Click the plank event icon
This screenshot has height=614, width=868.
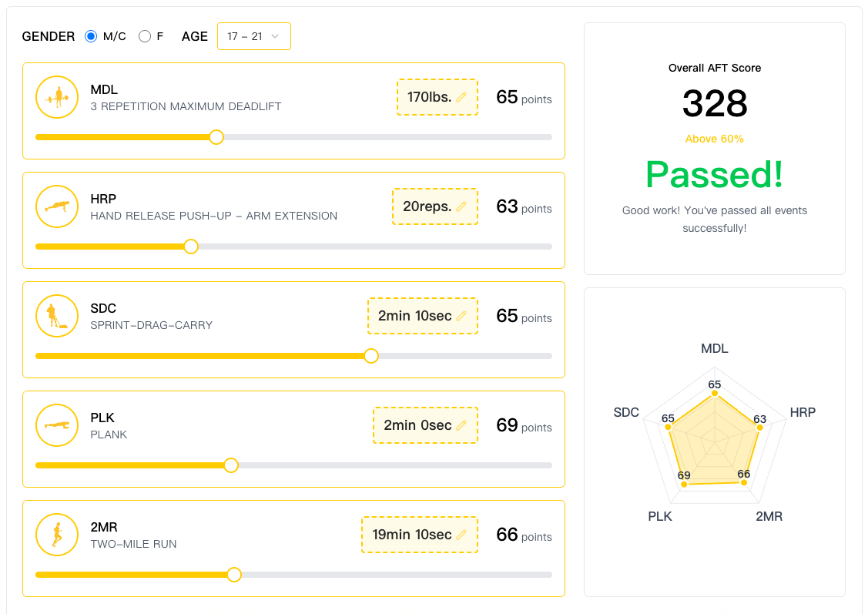(x=57, y=425)
